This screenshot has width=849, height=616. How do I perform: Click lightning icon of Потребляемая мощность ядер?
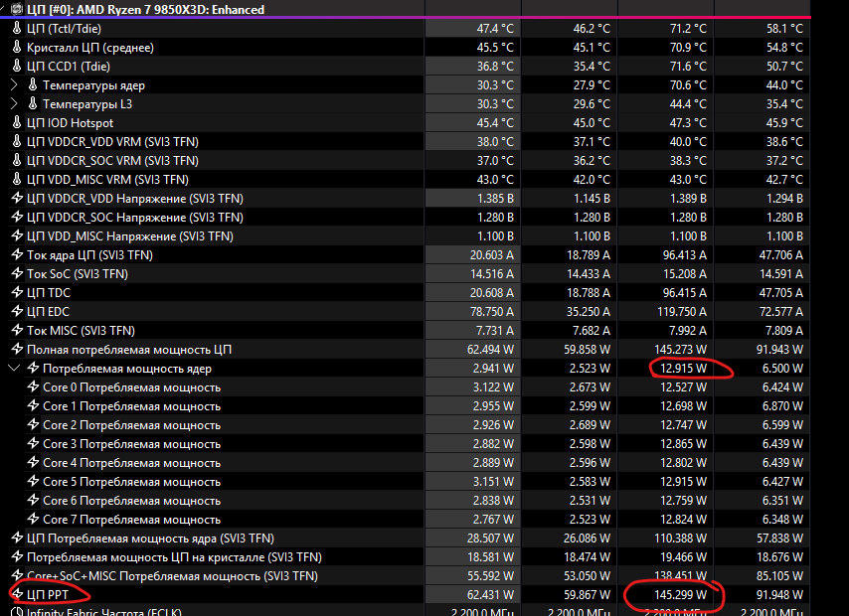pos(33,368)
